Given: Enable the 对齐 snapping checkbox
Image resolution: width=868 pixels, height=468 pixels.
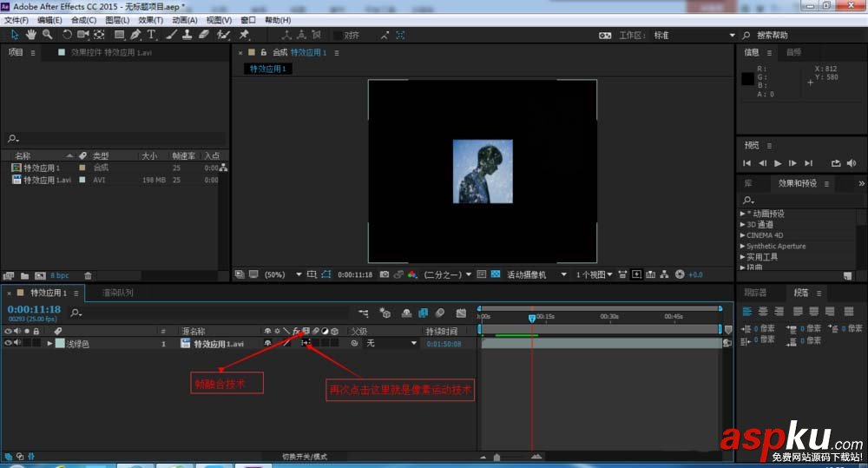Looking at the screenshot, I should coord(338,36).
